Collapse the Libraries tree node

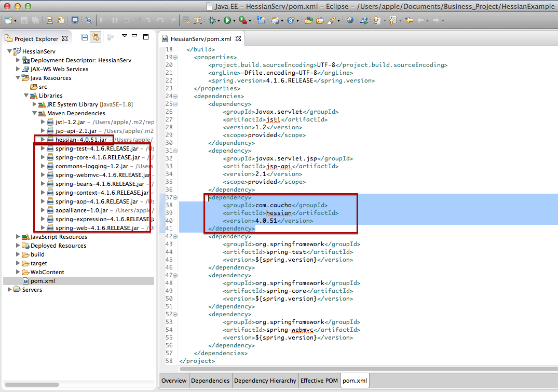click(26, 96)
